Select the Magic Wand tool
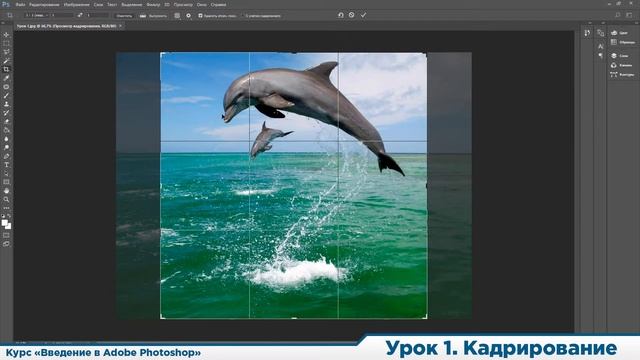The image size is (640, 360). pyautogui.click(x=6, y=60)
